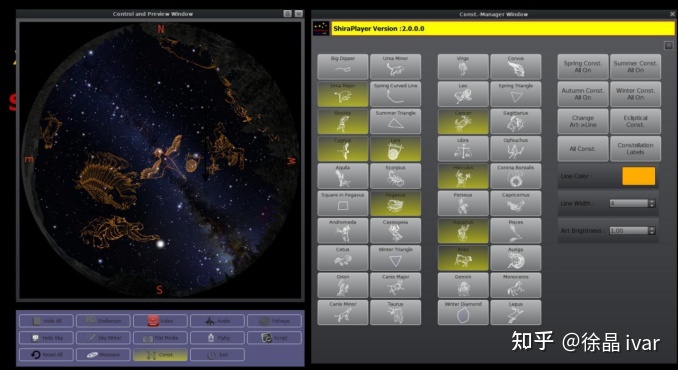Click the Reset All arrow button
This screenshot has width=678, height=371.
coord(46,355)
